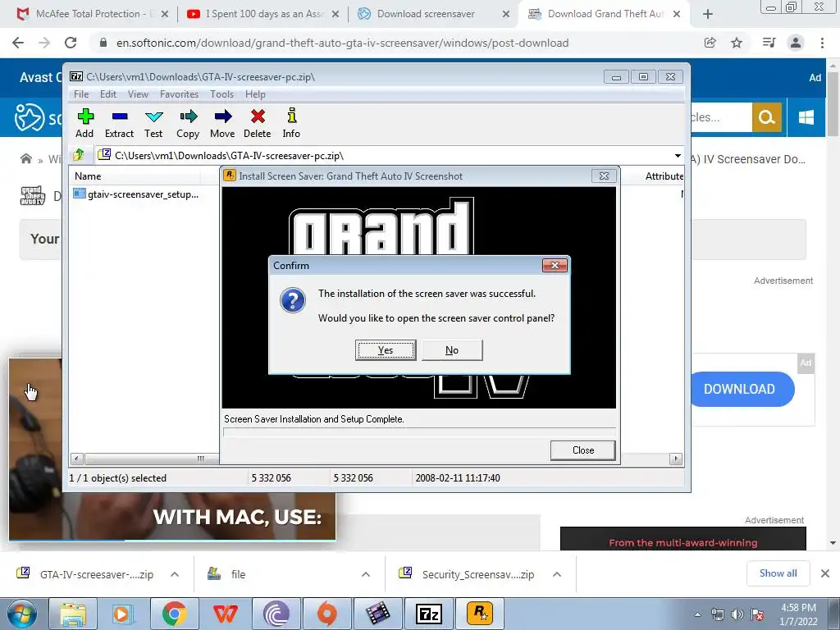Open the Tools menu in 7-Zip
This screenshot has width=840, height=630.
tap(221, 94)
